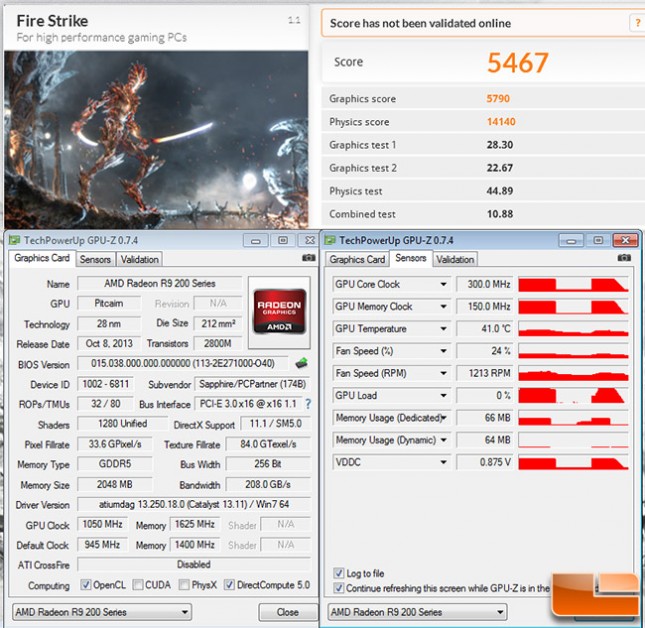Screen dimensions: 645x628
Task: Click the GPU-Z title icon in left window
Action: pos(15,240)
